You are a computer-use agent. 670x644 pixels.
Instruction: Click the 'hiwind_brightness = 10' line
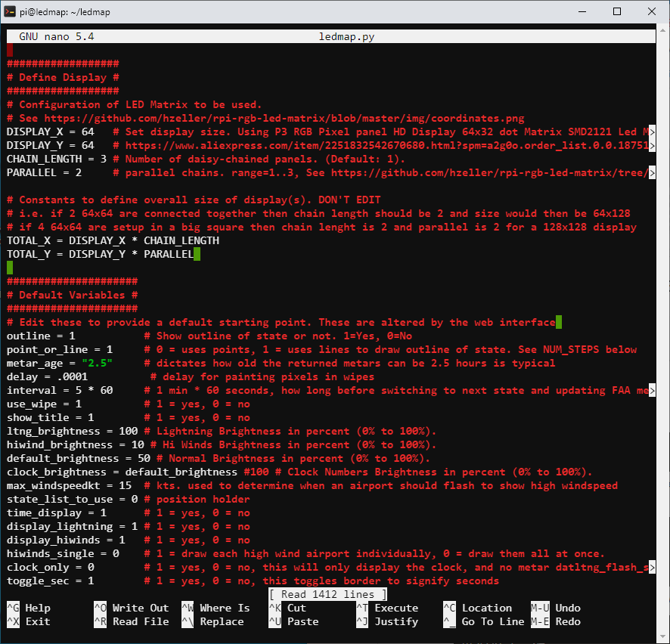[75, 445]
